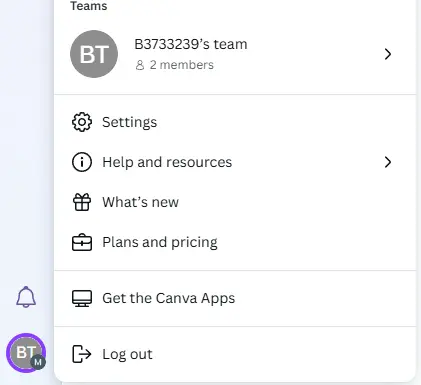The height and width of the screenshot is (385, 421).
Task: Click the Plans and pricing briefcase icon
Action: coord(82,242)
